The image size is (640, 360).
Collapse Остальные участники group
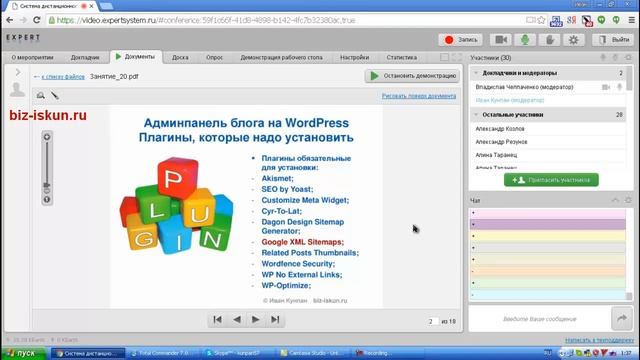(476, 115)
